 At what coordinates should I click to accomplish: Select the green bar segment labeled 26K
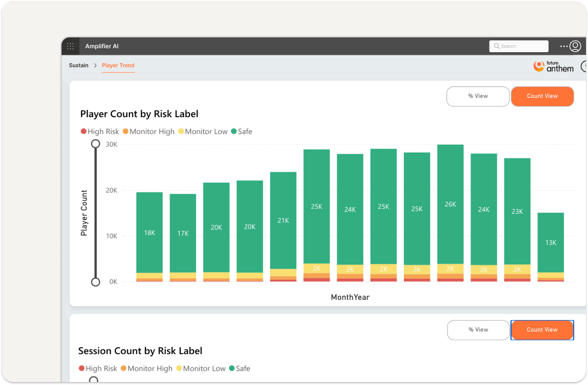pyautogui.click(x=450, y=204)
